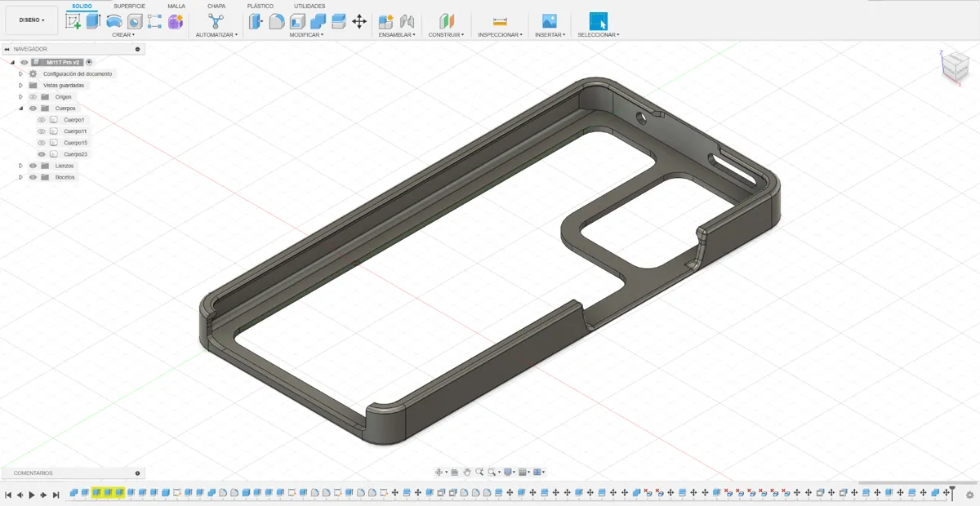Image resolution: width=980 pixels, height=506 pixels.
Task: Switch to the UTILIDADES tab
Action: click(310, 6)
